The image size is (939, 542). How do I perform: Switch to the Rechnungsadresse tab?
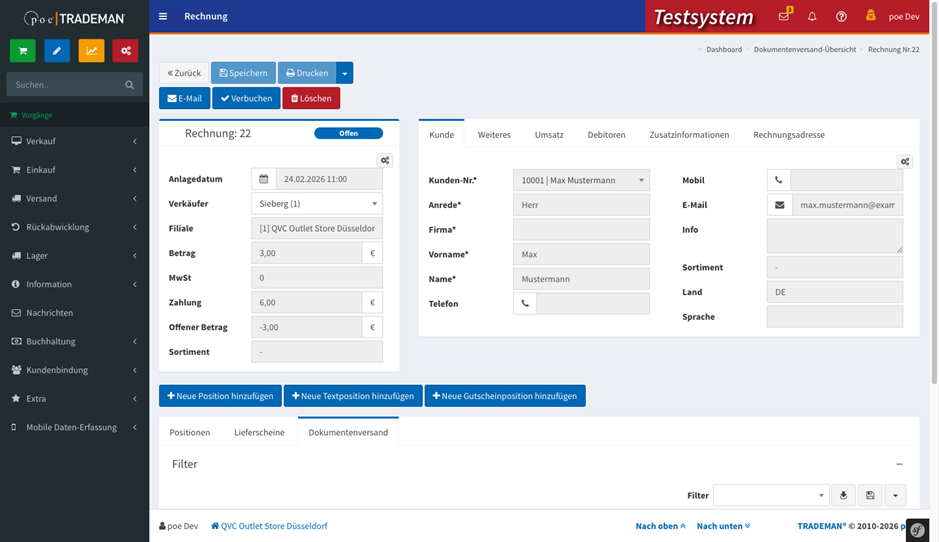[789, 135]
